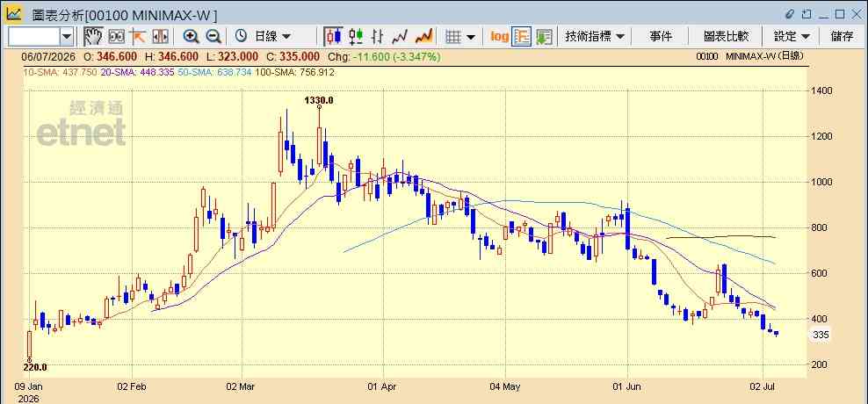
Task: Open the 技術指標 menu
Action: [594, 37]
